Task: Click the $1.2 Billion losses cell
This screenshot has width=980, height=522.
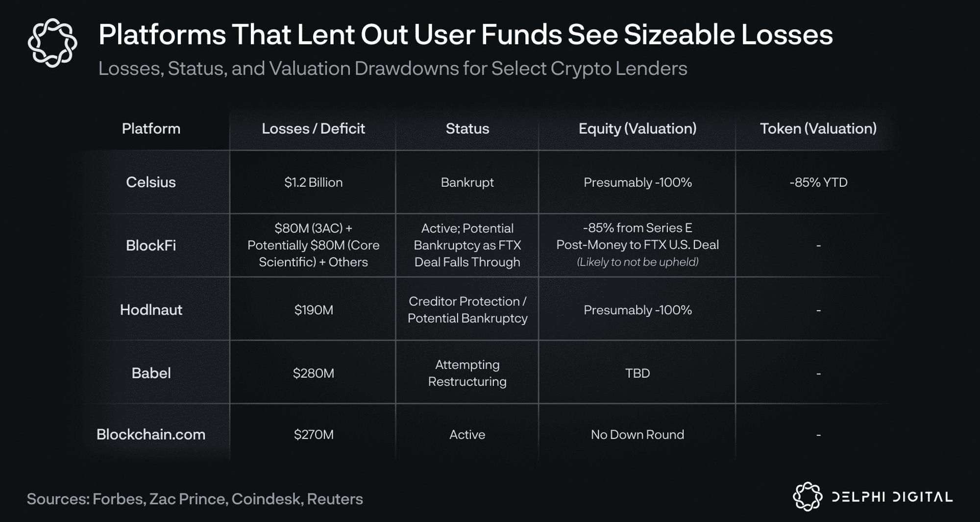Action: tap(313, 182)
